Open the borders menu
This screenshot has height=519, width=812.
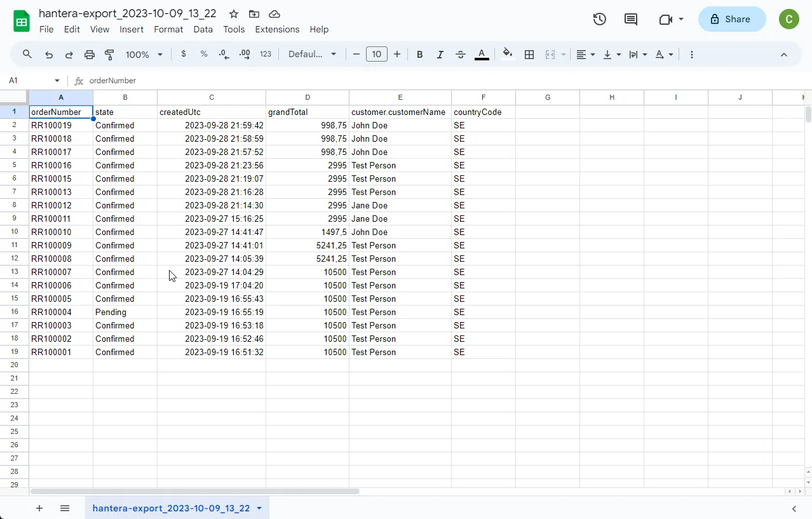click(529, 54)
